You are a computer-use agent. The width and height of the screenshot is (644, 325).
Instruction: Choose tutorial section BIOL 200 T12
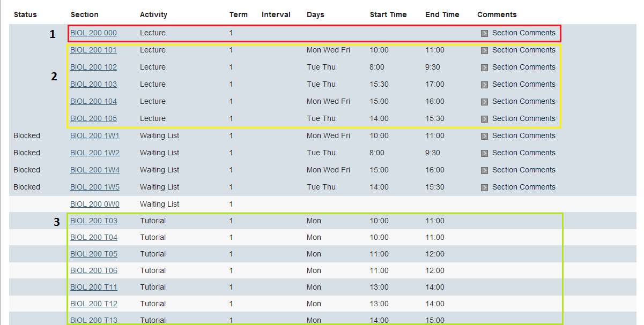(93, 304)
